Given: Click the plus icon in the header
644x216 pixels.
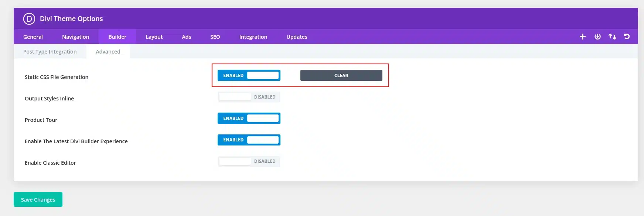Looking at the screenshot, I should 583,37.
